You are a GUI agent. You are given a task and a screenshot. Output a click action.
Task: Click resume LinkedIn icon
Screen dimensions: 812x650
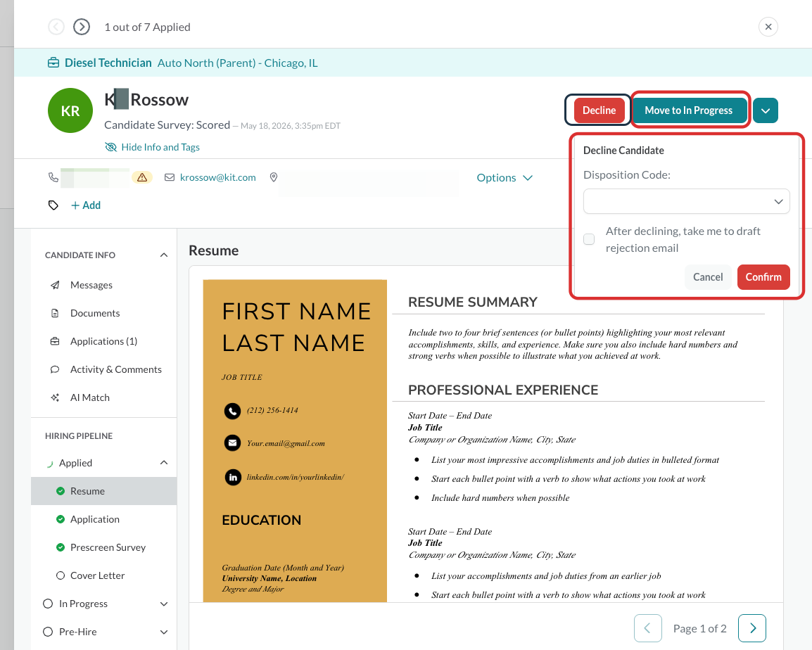click(232, 477)
